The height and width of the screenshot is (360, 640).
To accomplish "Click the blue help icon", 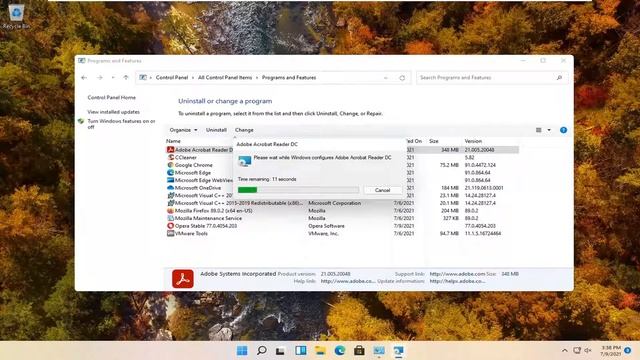I will point(563,130).
